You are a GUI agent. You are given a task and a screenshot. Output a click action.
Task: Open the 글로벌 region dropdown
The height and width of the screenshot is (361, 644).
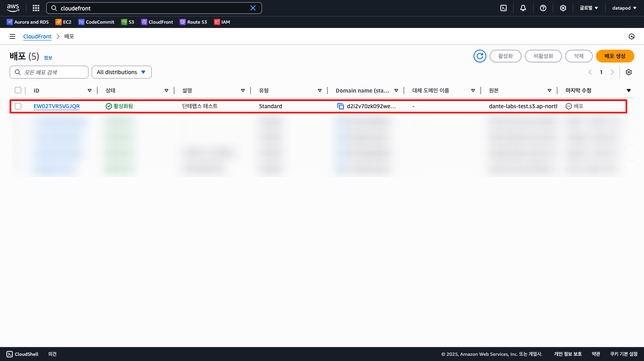589,8
